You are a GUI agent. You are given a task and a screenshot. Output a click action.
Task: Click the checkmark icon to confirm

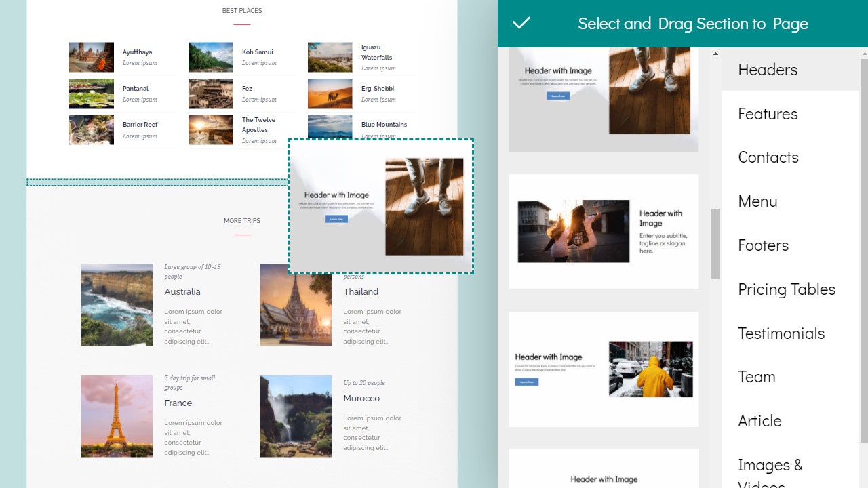(x=521, y=23)
